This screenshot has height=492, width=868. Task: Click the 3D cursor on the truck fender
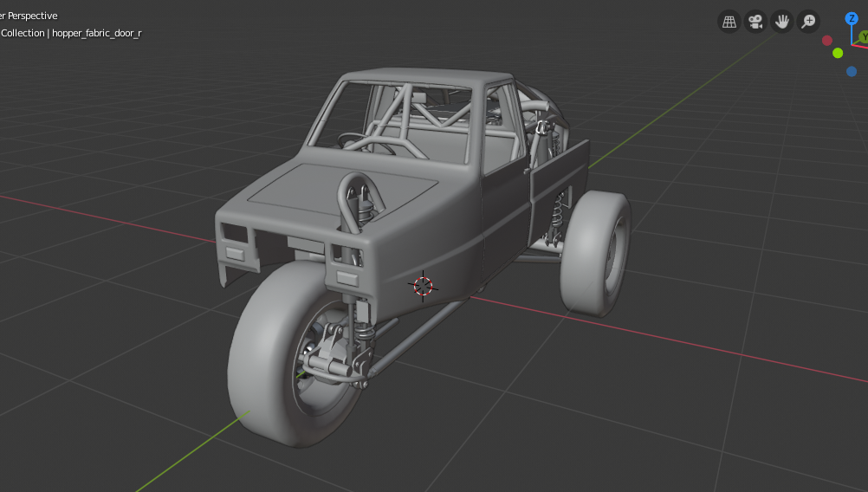pyautogui.click(x=423, y=286)
